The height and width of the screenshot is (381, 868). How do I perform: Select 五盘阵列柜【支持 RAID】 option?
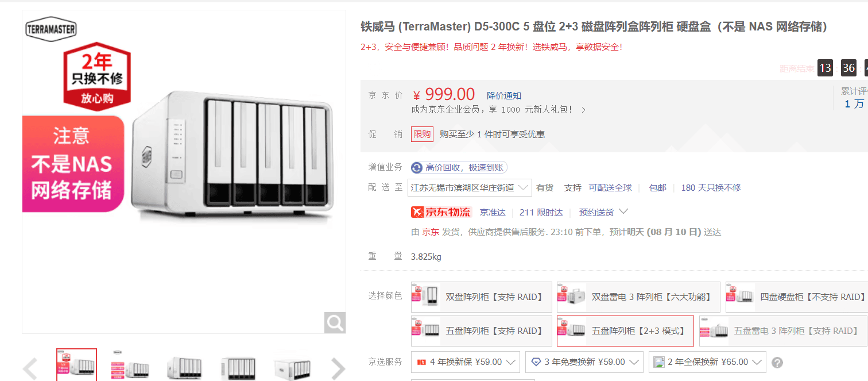pyautogui.click(x=482, y=331)
